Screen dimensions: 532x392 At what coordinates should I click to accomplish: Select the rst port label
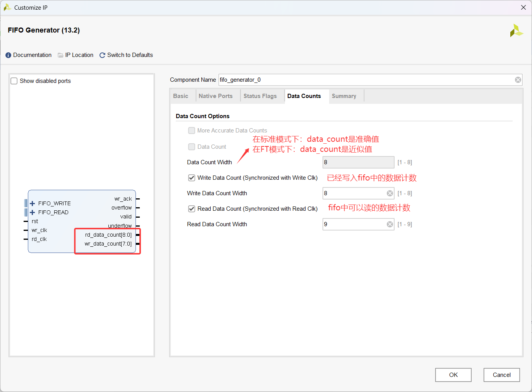tap(35, 221)
